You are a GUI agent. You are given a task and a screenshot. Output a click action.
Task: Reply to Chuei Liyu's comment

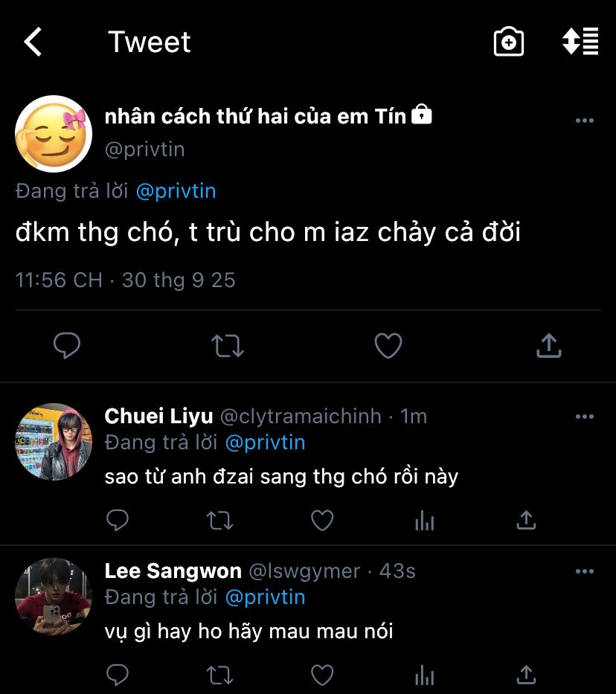(x=118, y=521)
